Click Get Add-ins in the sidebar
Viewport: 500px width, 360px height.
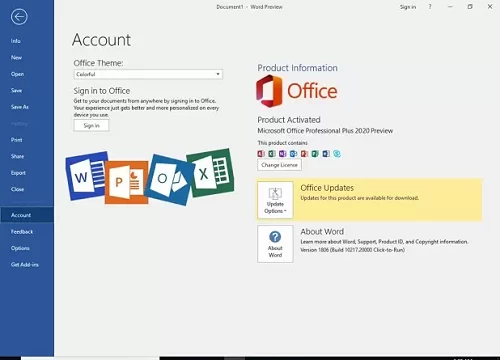pyautogui.click(x=25, y=265)
